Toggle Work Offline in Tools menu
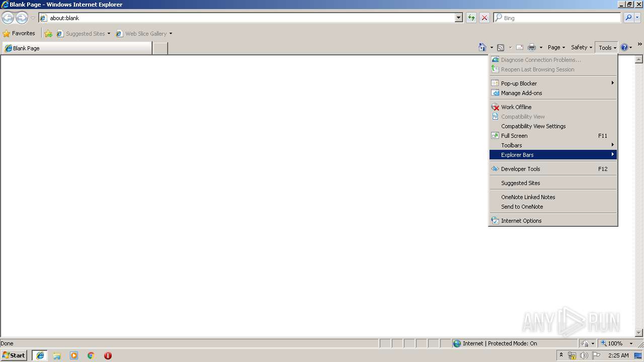The height and width of the screenshot is (362, 644). 553,107
